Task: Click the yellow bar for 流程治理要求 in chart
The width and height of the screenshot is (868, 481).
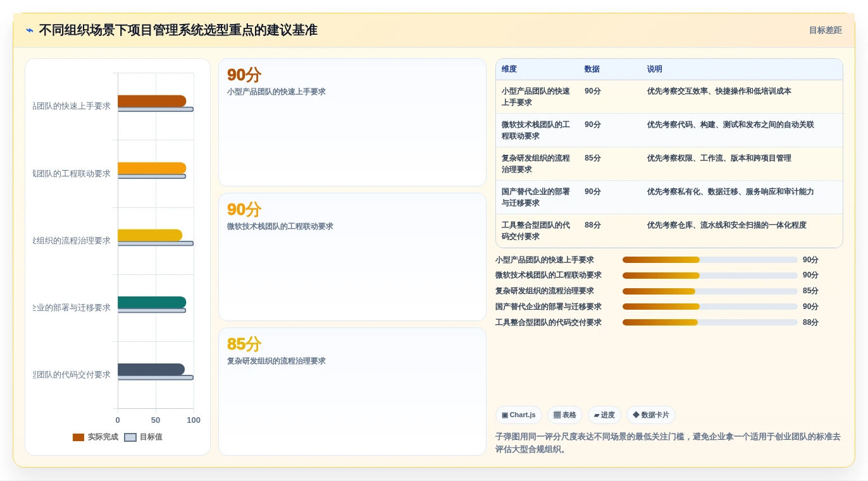Action: [x=150, y=235]
